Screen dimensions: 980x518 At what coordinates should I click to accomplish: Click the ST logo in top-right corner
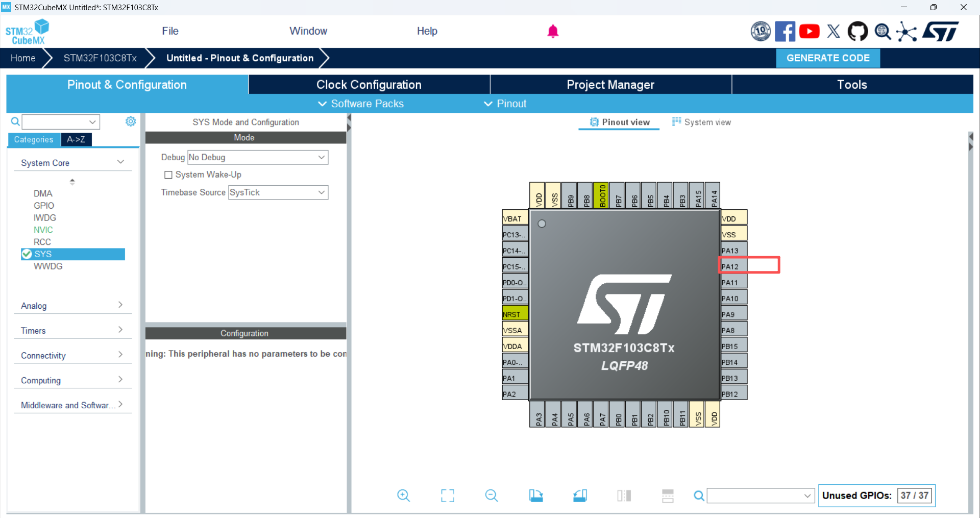coord(940,31)
